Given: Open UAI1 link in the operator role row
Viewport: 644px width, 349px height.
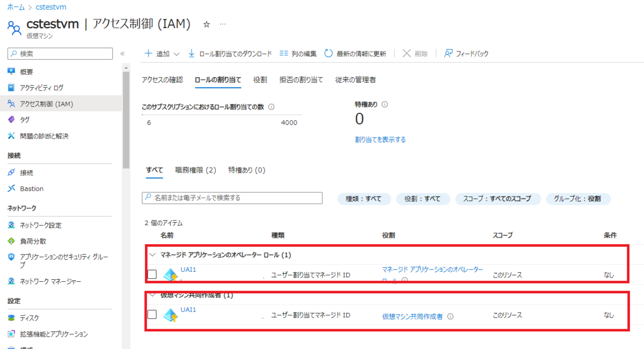Looking at the screenshot, I should [x=188, y=270].
